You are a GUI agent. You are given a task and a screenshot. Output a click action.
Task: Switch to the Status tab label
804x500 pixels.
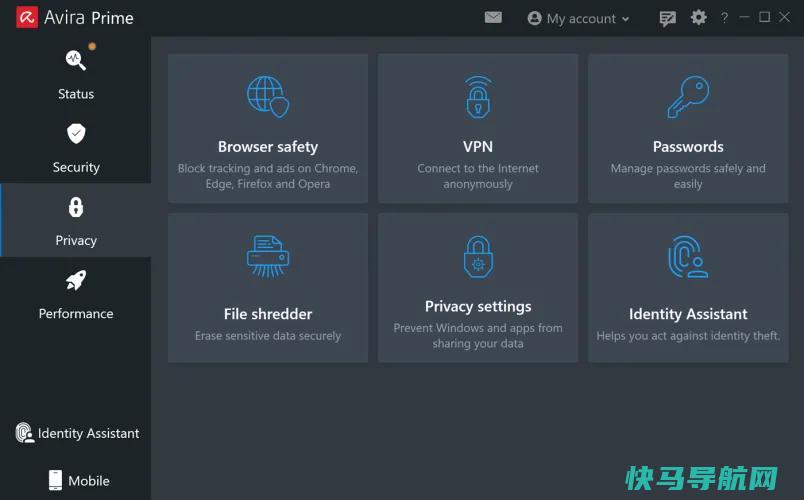76,94
